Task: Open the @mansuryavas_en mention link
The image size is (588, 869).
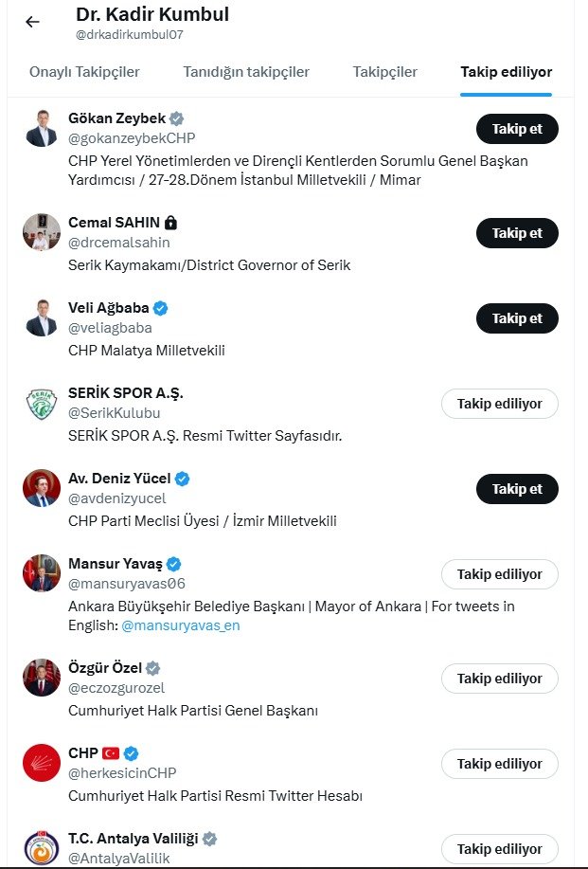Action: (x=180, y=625)
